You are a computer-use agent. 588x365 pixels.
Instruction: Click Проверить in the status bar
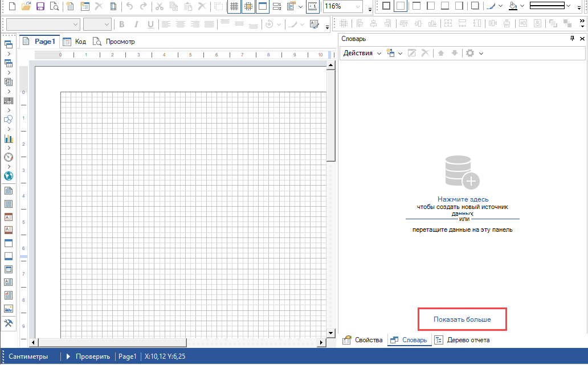(x=88, y=356)
